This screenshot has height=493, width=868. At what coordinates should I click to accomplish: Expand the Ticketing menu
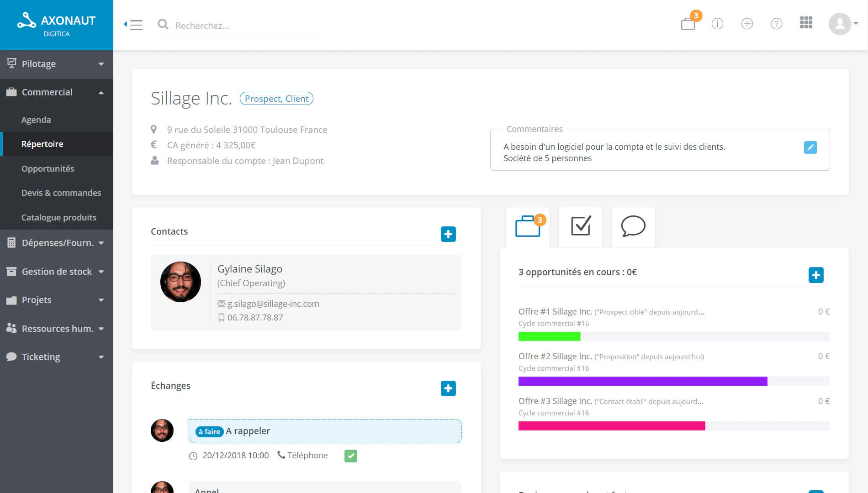point(57,357)
